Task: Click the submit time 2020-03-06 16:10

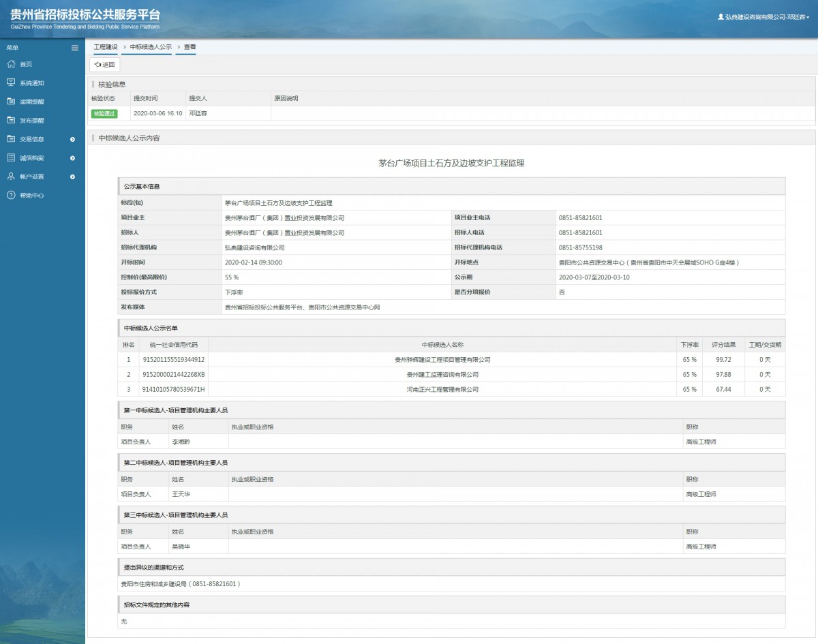Action: pos(157,113)
